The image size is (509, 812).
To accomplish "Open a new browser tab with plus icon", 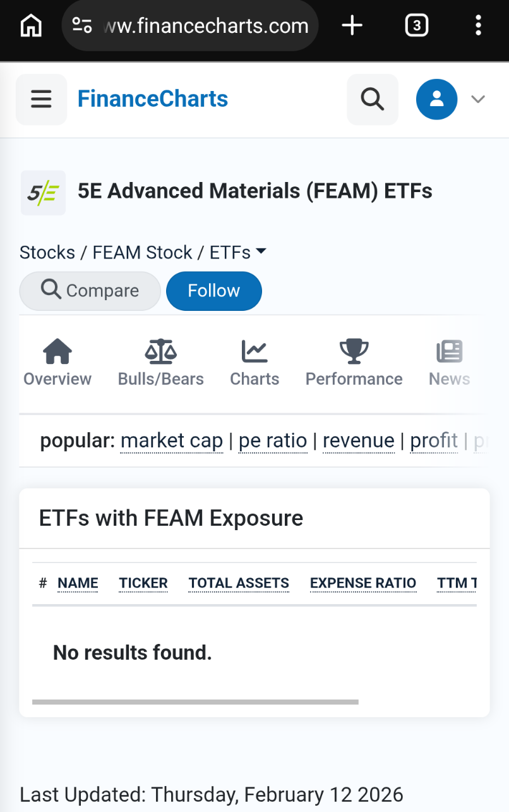I will pyautogui.click(x=352, y=26).
